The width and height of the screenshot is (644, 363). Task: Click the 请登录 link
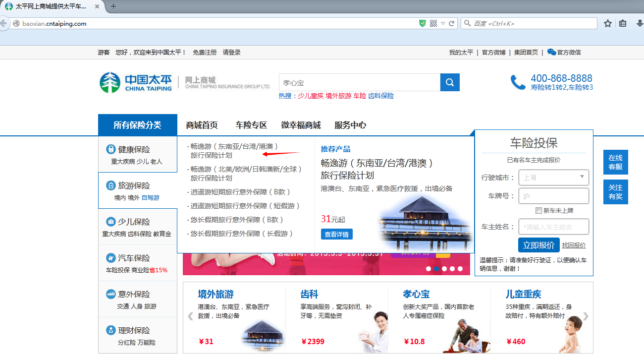tap(231, 52)
